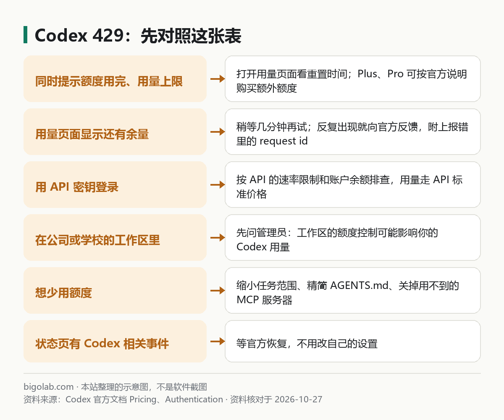Click the text '稍等几分钟再试' with request id advice

[x=272, y=127]
